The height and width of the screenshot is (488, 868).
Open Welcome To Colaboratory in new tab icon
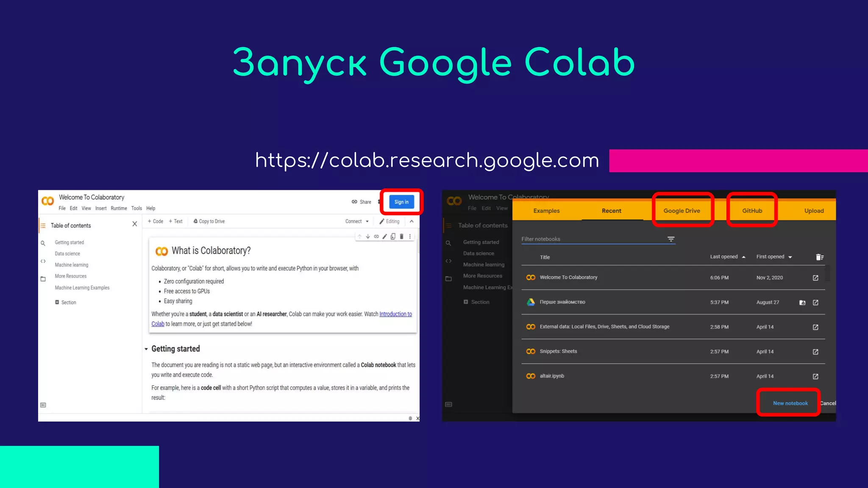point(815,278)
